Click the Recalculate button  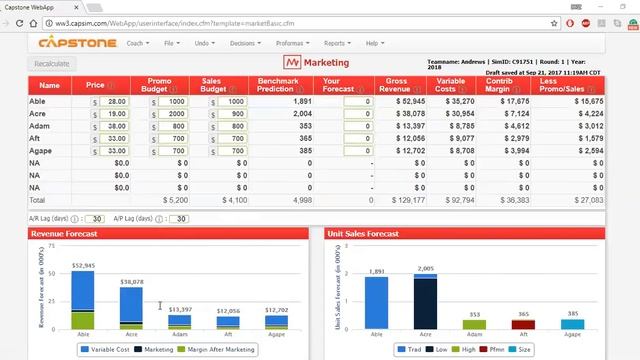click(52, 64)
